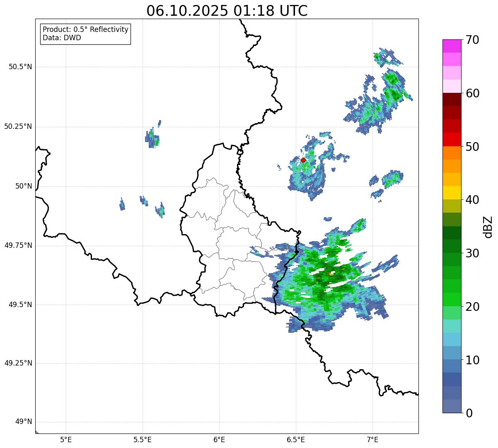Image resolution: width=498 pixels, height=448 pixels.
Task: Click the 6.5°E longitude label
Action: 296,440
